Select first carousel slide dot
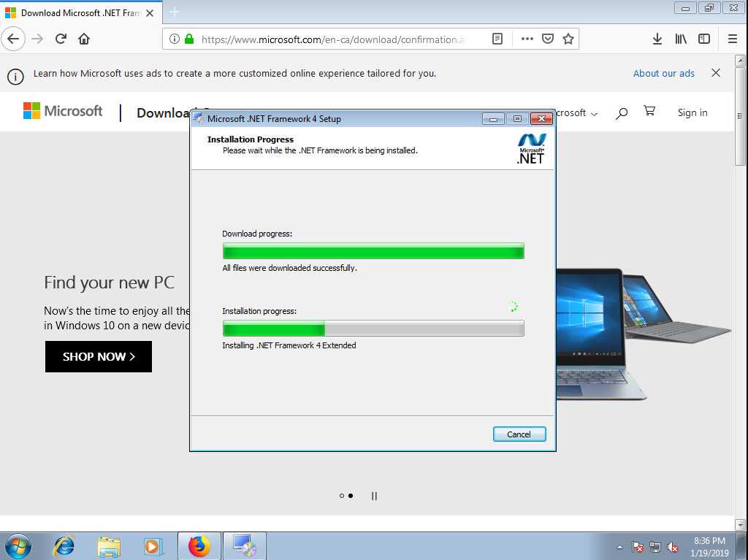This screenshot has height=560, width=748. (342, 496)
